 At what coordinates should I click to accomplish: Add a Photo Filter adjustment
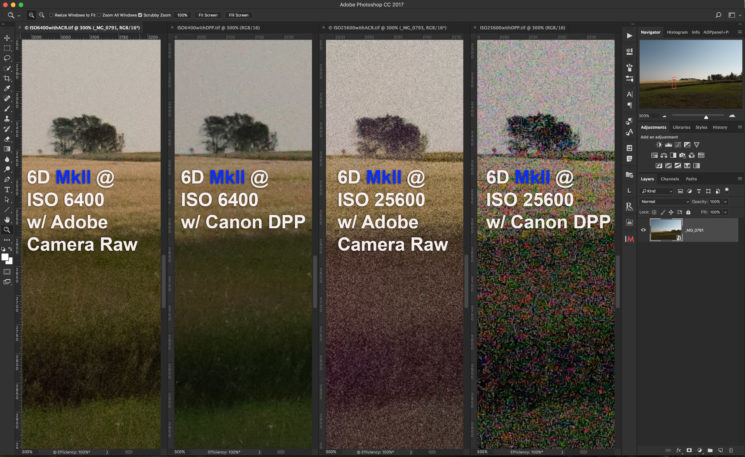point(682,155)
